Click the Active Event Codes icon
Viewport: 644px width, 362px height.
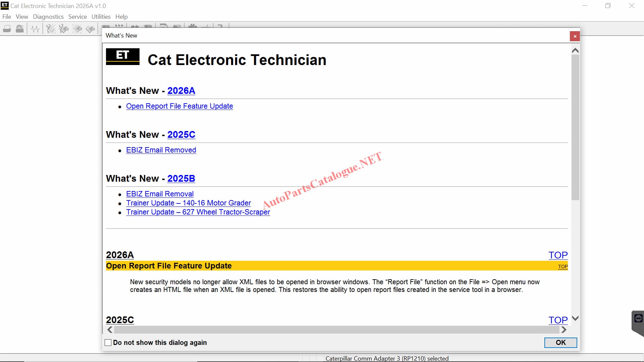tap(77, 29)
